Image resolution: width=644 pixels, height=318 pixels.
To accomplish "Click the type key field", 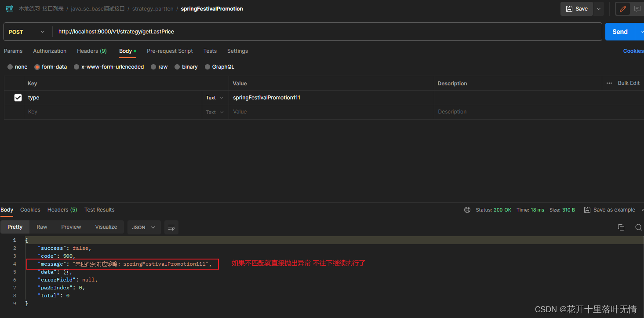I will point(113,98).
